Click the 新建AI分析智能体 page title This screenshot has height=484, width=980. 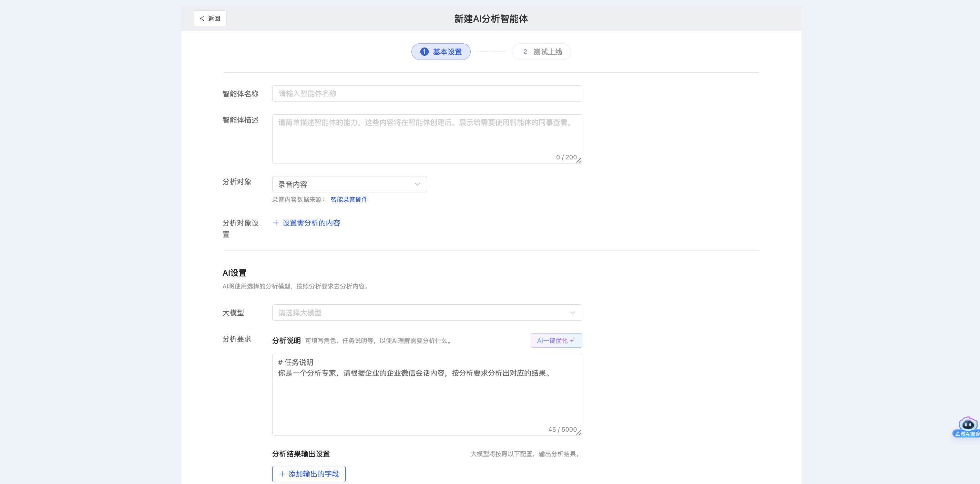(x=491, y=19)
